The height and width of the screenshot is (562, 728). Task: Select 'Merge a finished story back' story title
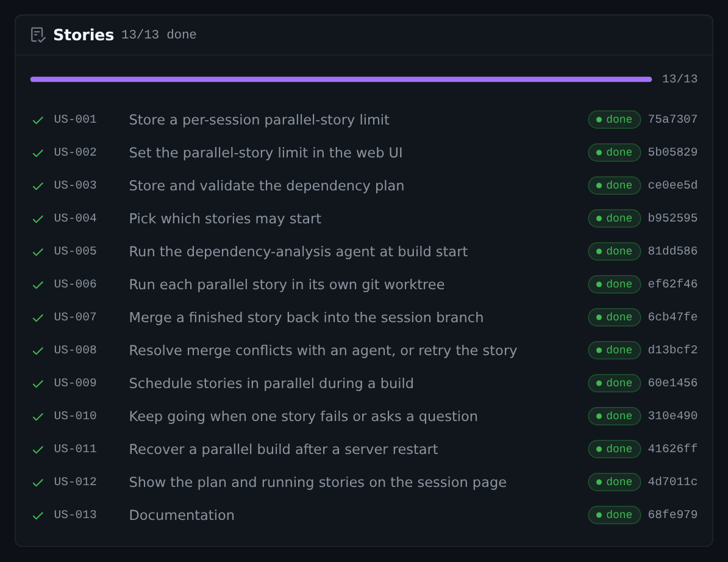[307, 317]
